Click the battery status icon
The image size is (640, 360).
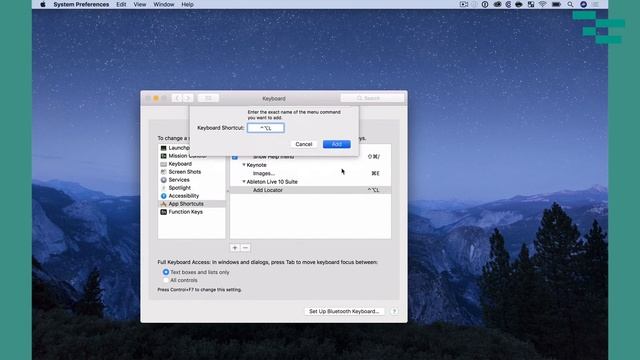[x=556, y=4]
